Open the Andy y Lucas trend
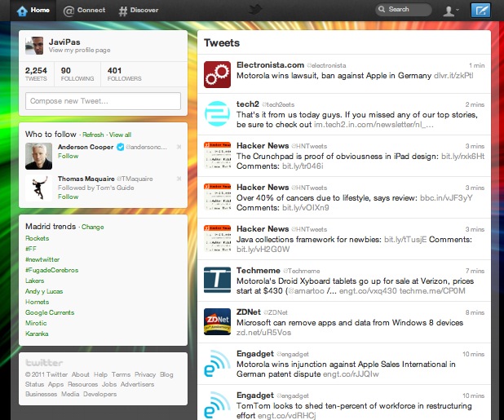The height and width of the screenshot is (420, 504). (x=44, y=291)
